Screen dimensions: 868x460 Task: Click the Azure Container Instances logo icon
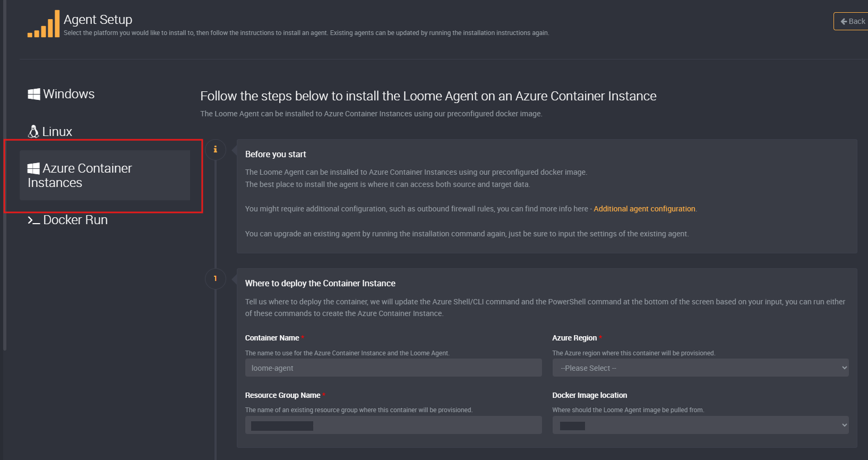coord(33,168)
